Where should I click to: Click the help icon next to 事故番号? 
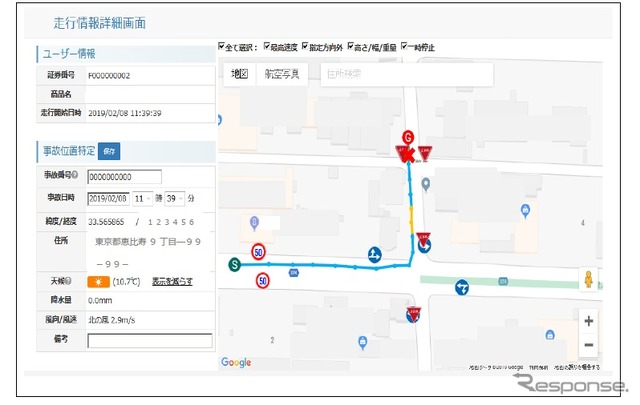coord(74,175)
